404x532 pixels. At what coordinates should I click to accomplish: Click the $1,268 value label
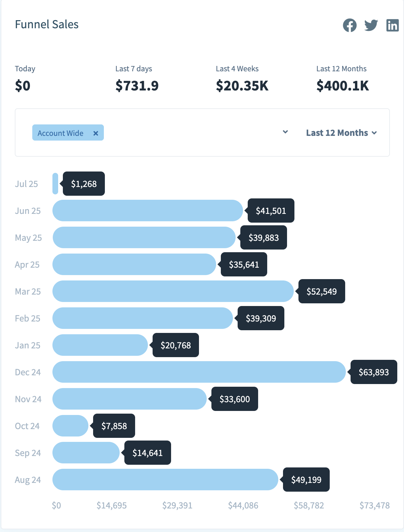pyautogui.click(x=84, y=184)
